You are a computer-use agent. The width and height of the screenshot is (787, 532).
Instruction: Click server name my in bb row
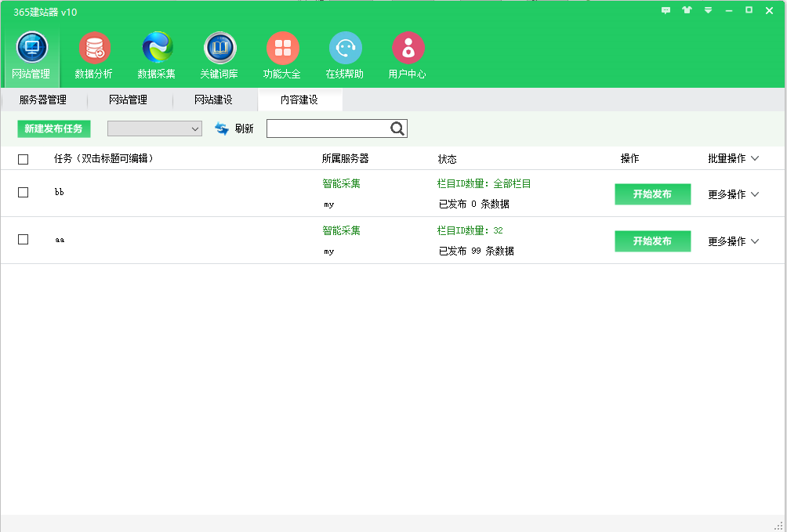(x=329, y=204)
